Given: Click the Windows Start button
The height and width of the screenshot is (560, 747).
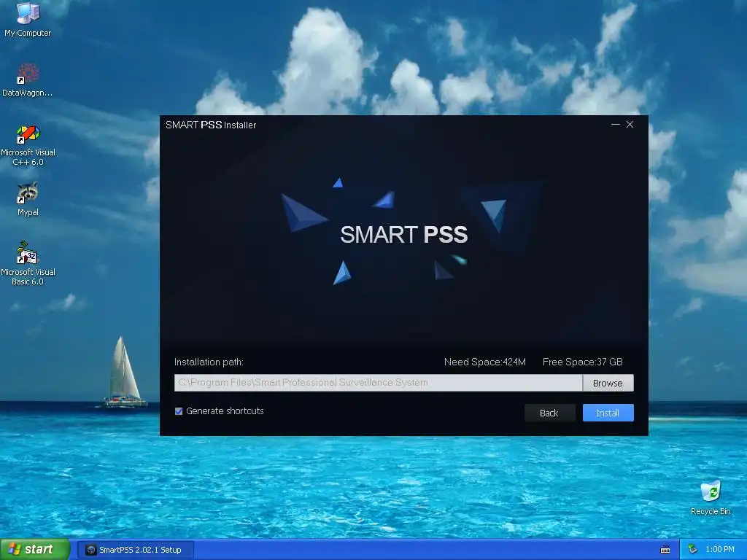Looking at the screenshot, I should pyautogui.click(x=35, y=550).
